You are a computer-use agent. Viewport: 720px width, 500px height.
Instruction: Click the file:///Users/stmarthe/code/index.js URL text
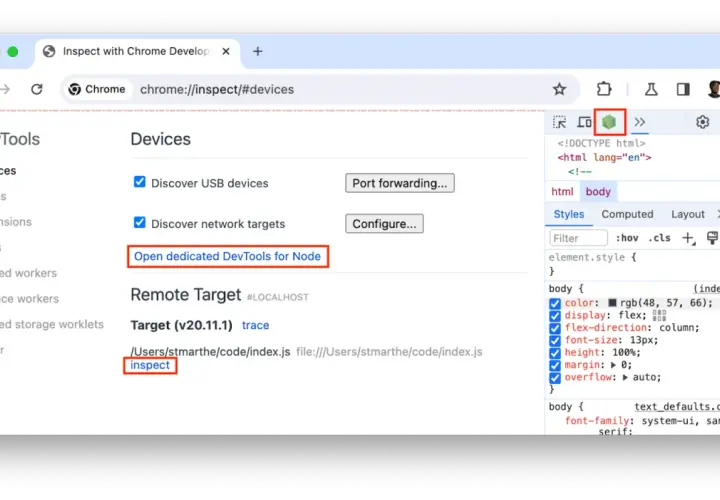click(389, 352)
